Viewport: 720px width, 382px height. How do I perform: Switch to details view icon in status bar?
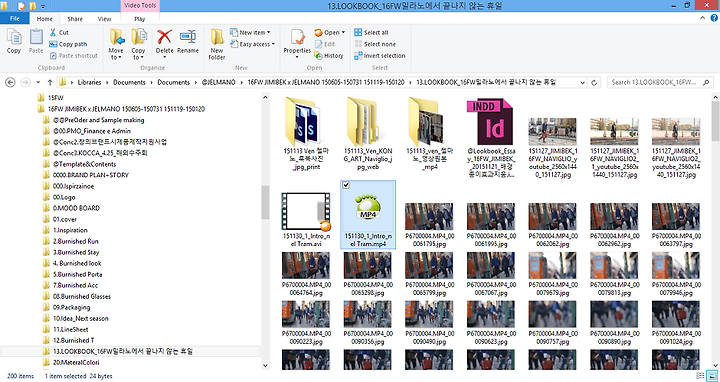(x=701, y=376)
